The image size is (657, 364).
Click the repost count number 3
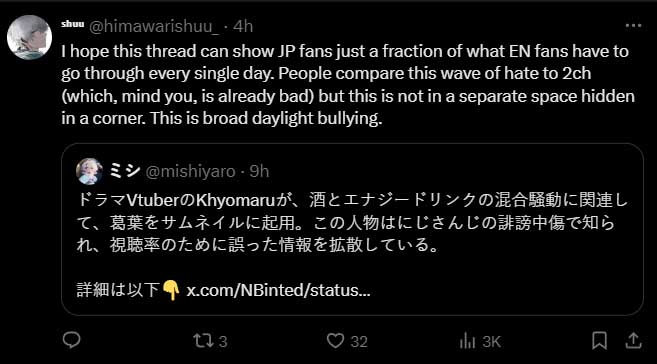(223, 341)
